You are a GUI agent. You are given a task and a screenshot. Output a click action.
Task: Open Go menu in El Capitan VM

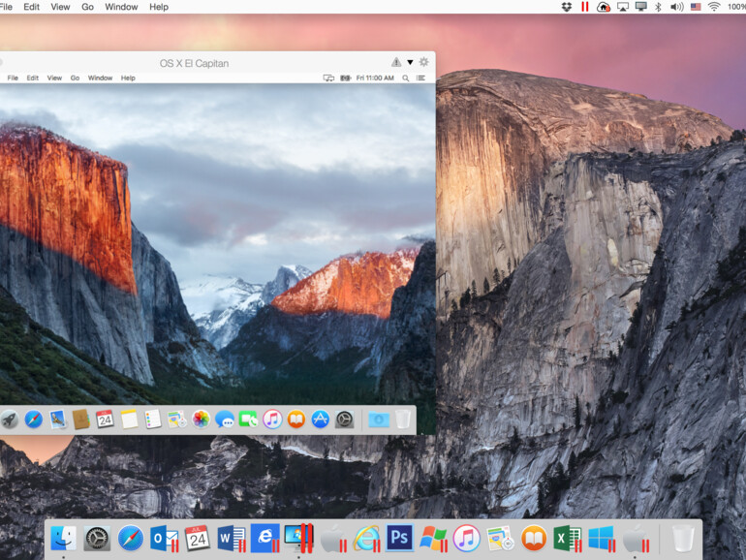click(75, 78)
